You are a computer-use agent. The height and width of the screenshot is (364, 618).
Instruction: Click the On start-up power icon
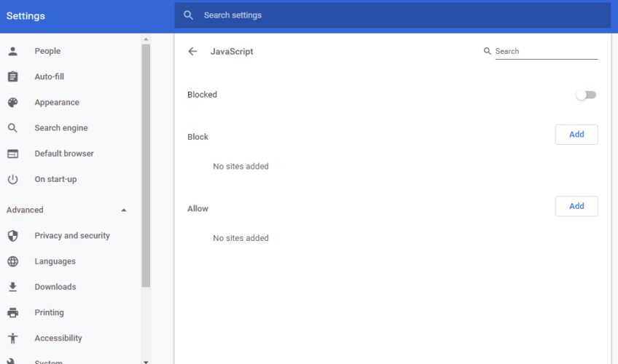[12, 179]
